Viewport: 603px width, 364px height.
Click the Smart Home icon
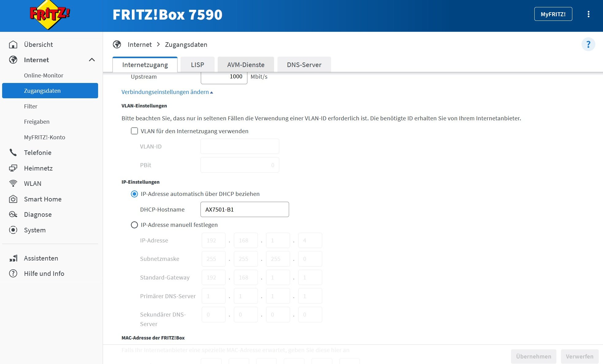(13, 199)
